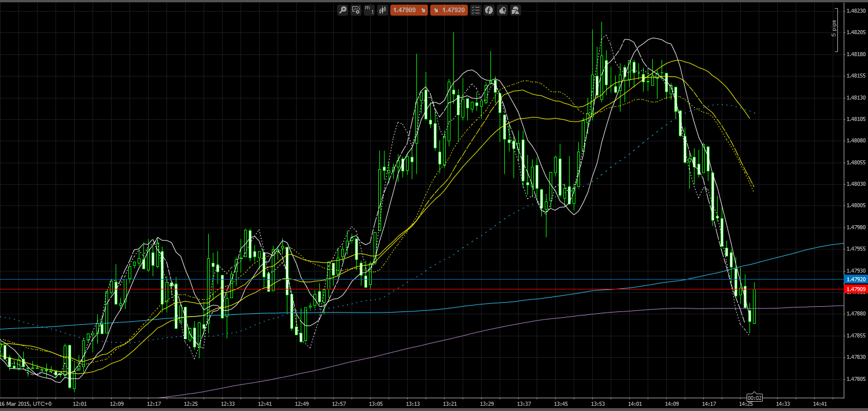This screenshot has height=411, width=868.
Task: Click the 13:05 time axis label
Action: click(376, 403)
